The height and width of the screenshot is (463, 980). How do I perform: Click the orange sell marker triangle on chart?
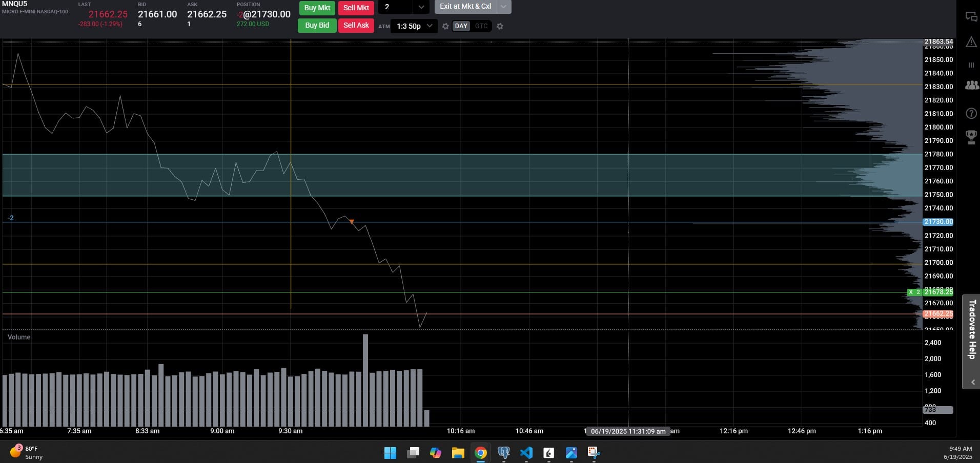pos(352,222)
